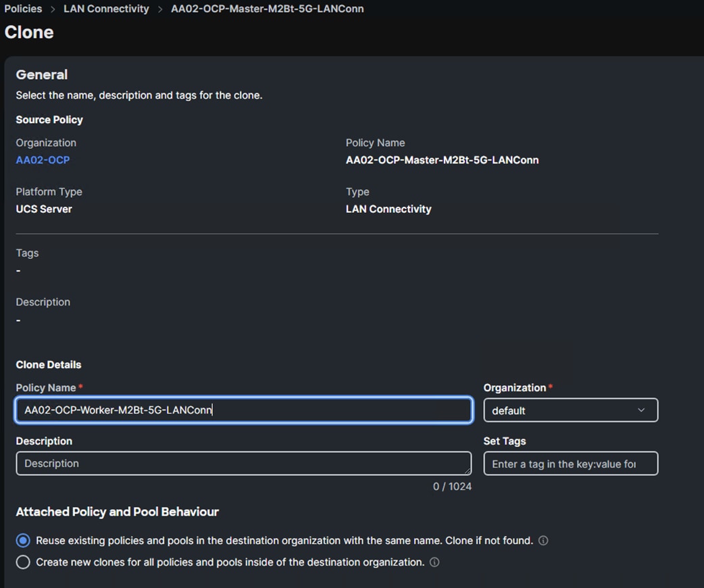Image resolution: width=704 pixels, height=588 pixels.
Task: Click the 'default' Organization value
Action: pyautogui.click(x=509, y=410)
